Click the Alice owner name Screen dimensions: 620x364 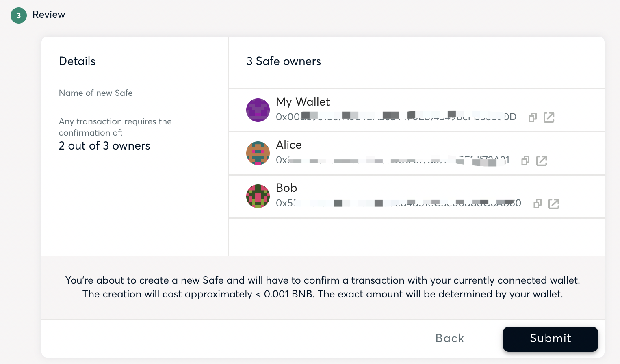coord(289,145)
